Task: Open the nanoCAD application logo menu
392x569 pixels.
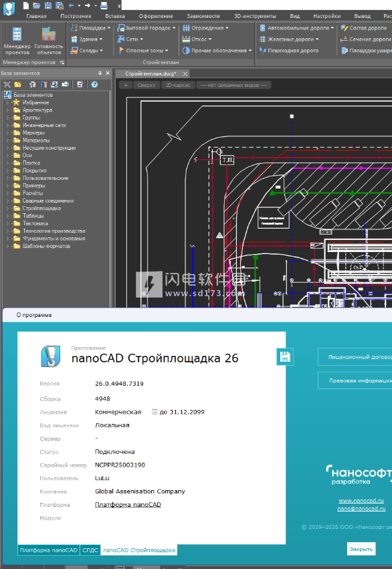Action: point(9,8)
